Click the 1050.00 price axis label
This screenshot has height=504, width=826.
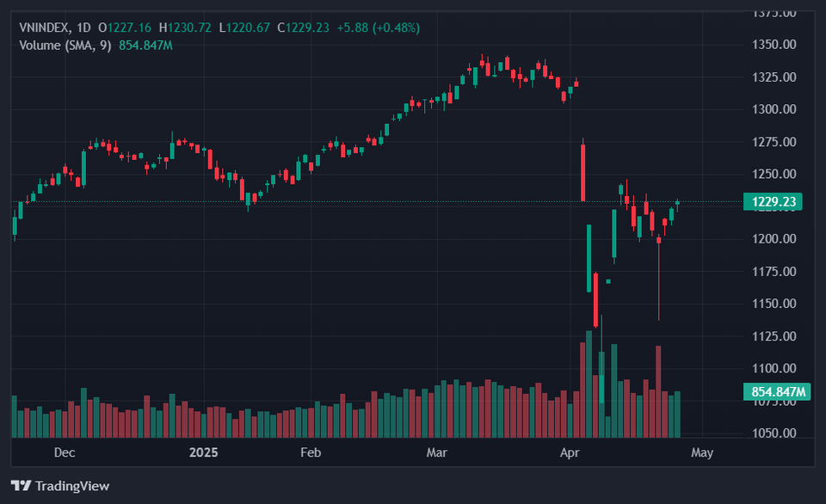[x=774, y=433]
